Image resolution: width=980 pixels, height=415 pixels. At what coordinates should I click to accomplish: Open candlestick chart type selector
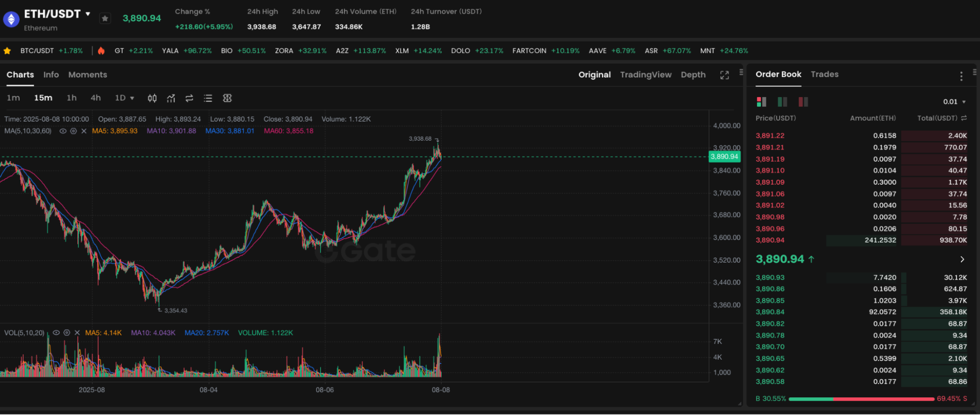point(152,98)
